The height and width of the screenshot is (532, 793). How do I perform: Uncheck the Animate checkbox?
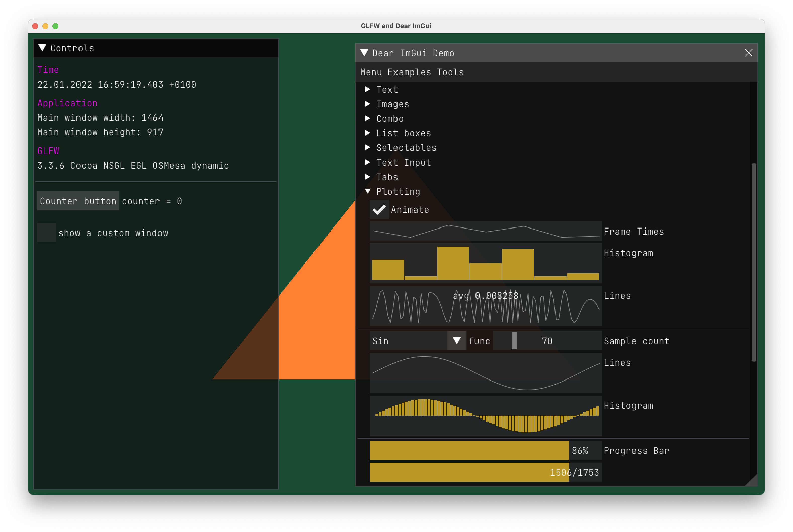(379, 210)
